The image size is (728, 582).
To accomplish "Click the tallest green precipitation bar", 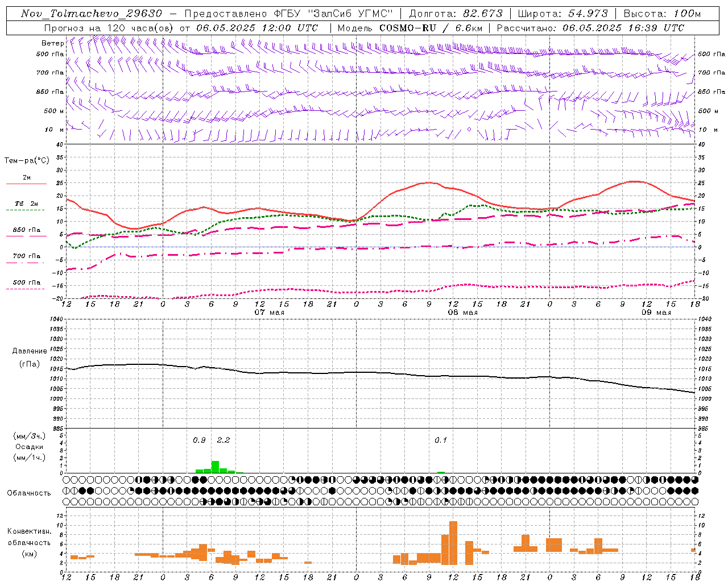I will pyautogui.click(x=215, y=467).
